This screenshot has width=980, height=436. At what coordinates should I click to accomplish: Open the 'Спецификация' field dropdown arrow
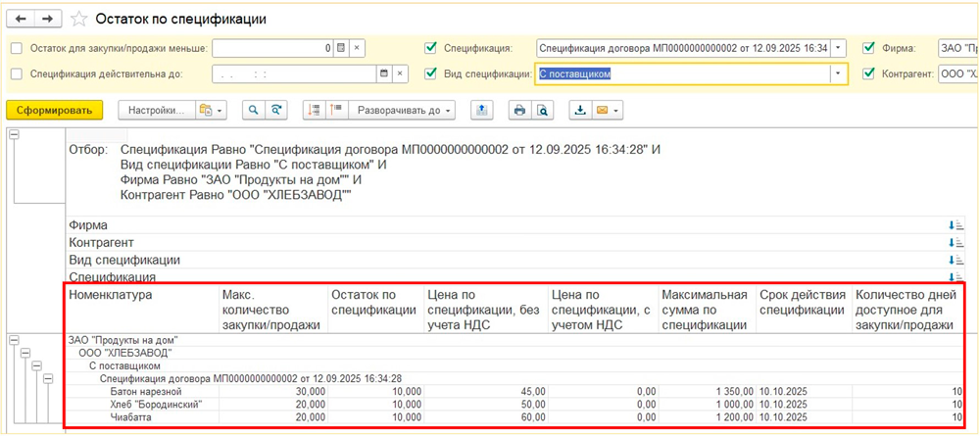[x=838, y=48]
